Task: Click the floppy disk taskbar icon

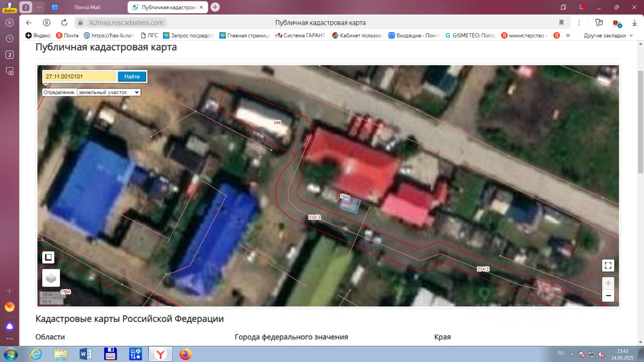Action: click(x=111, y=354)
